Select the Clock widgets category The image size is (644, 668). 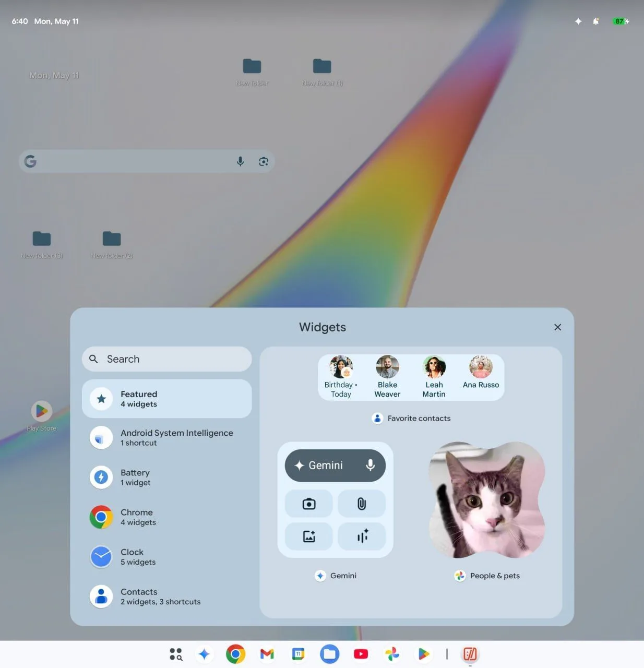tap(167, 557)
